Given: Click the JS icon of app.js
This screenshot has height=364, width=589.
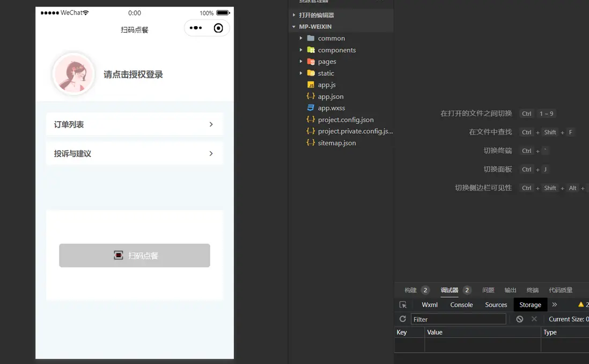Looking at the screenshot, I should click(x=311, y=85).
